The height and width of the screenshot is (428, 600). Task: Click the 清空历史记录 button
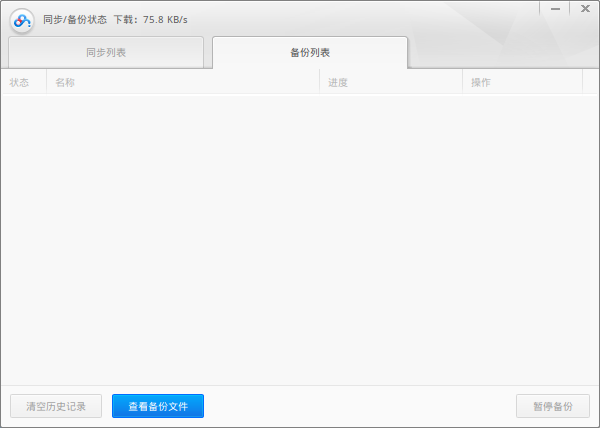56,406
